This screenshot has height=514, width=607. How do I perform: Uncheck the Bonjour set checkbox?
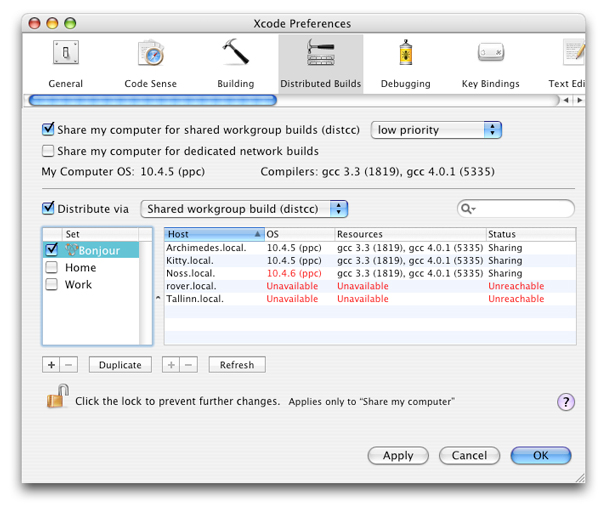click(51, 250)
